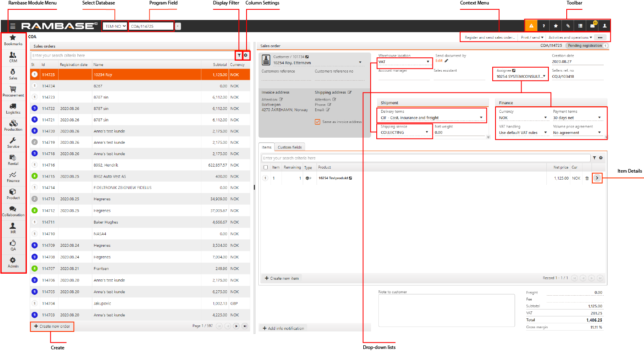Click the program field showing COA/114725
This screenshot has width=644, height=351.
tap(151, 26)
